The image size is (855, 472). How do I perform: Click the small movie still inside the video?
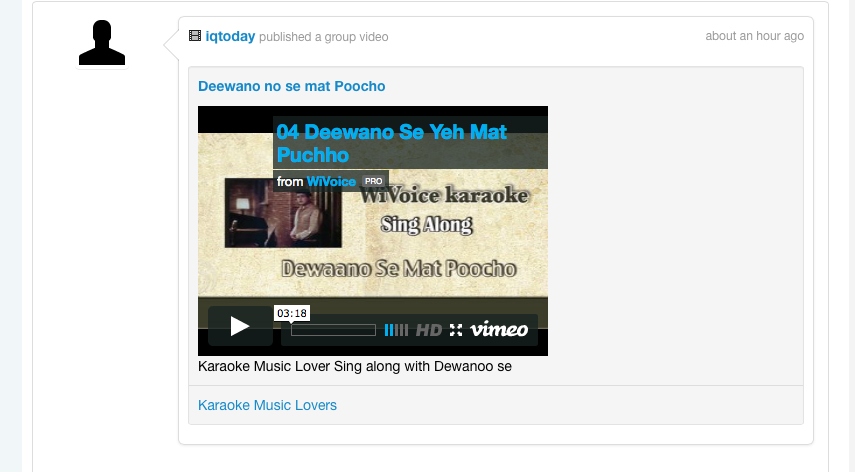click(x=283, y=213)
